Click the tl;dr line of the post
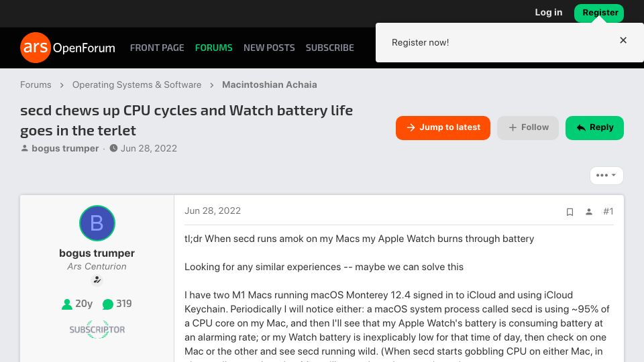 point(359,239)
